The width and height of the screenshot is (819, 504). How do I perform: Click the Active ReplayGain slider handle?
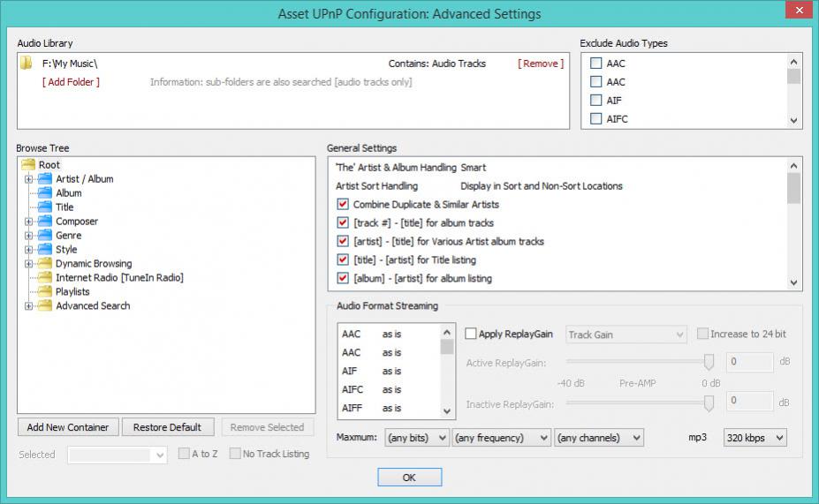709,361
